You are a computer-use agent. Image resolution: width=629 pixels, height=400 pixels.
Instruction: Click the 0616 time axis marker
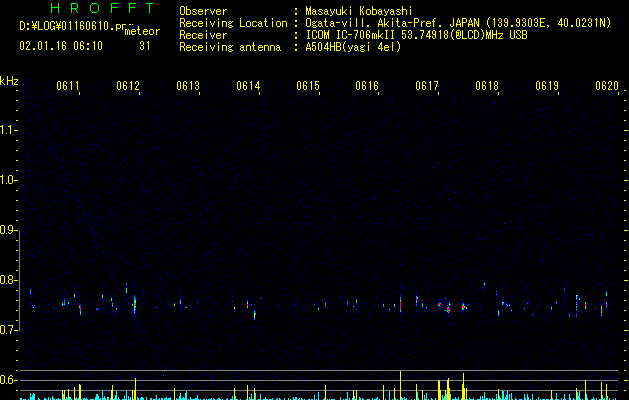[x=367, y=86]
